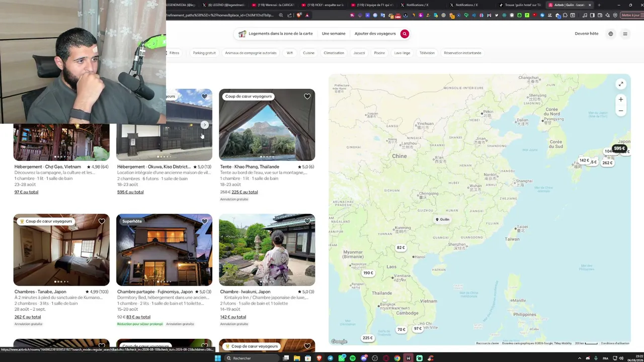Open the 262 € map price marker
The width and height of the screenshot is (644, 362).
(607, 163)
